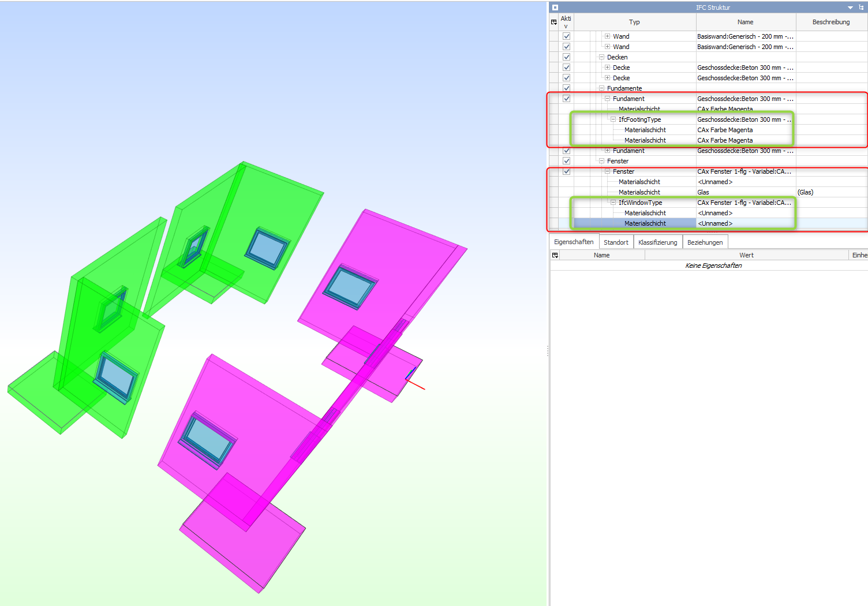Disable Aktiv checkbox for the first Wand row
The width and height of the screenshot is (868, 606).
click(566, 36)
